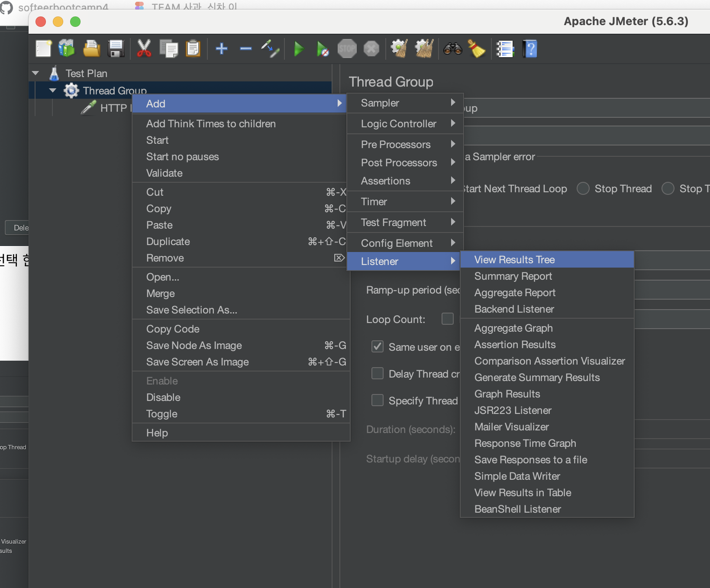Screen dimensions: 710x588
Task: Select the Stop Thread radio button
Action: (x=583, y=188)
